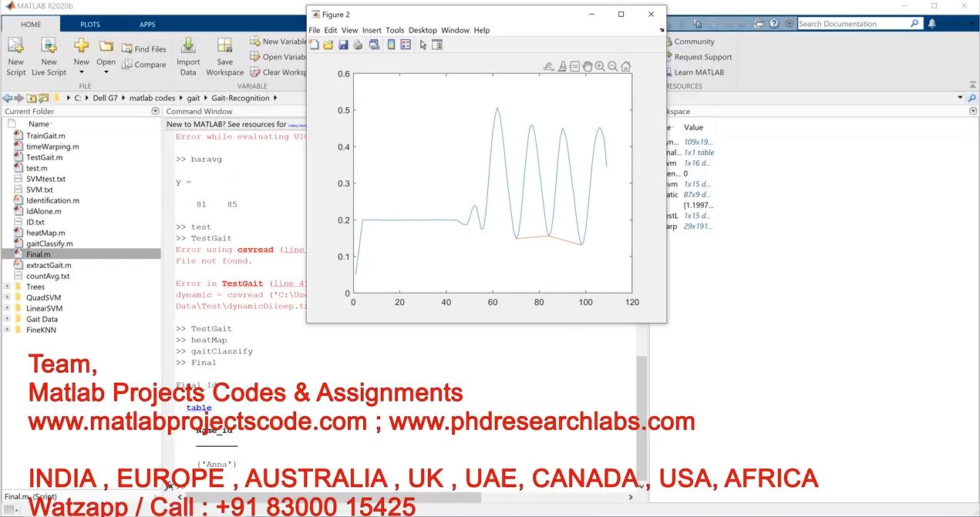
Task: Click New Variable button
Action: pyautogui.click(x=278, y=42)
